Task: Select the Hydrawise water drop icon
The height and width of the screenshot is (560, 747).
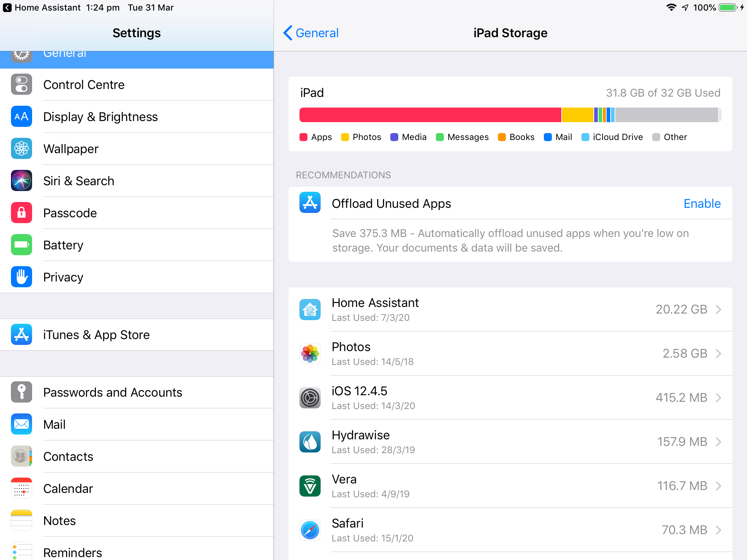Action: tap(310, 442)
